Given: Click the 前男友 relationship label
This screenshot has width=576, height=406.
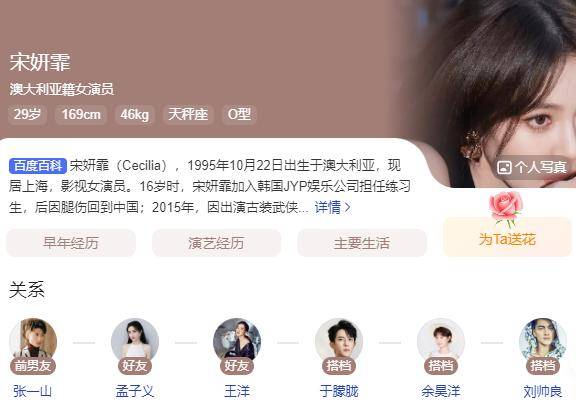Looking at the screenshot, I should click(33, 366).
